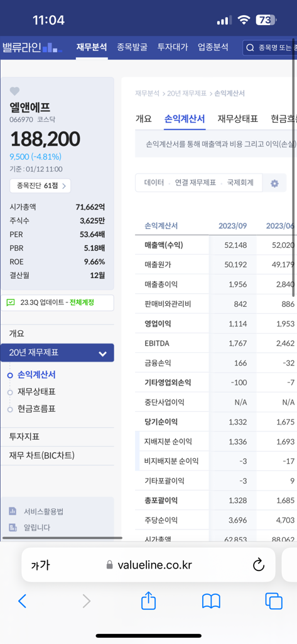Viewport: 297px width, 644px height.
Task: Switch to the 재무상태표 tab
Action: pos(238,119)
